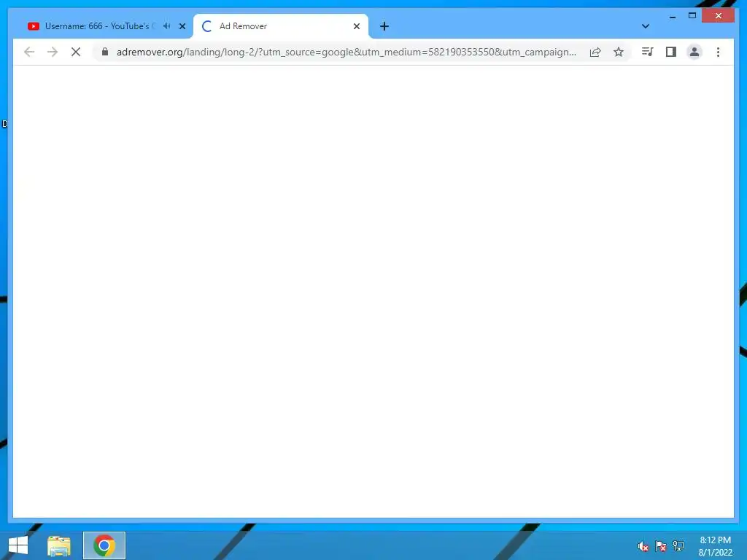
Task: Close the Chrome window
Action: (x=719, y=16)
